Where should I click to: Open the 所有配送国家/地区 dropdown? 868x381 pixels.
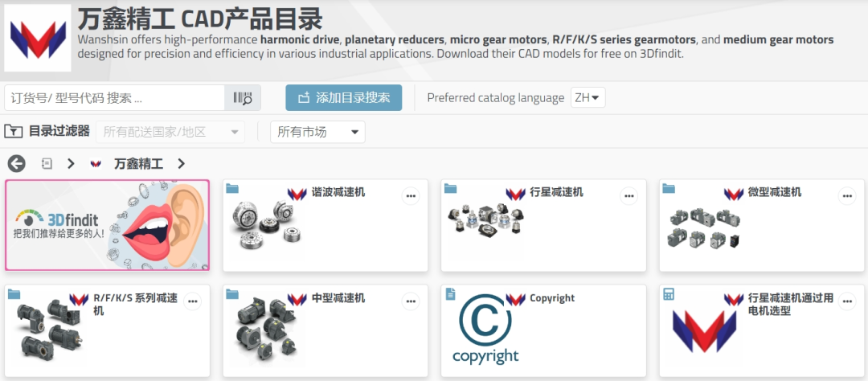click(x=170, y=132)
